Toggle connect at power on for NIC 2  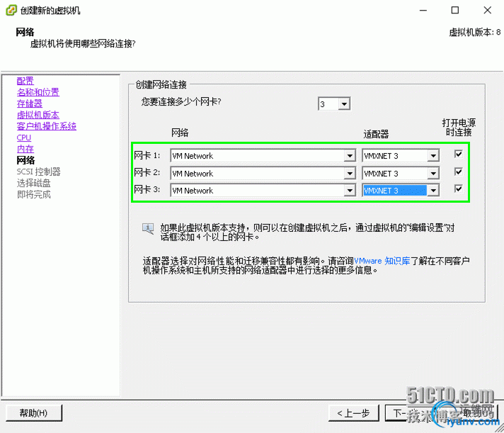coord(459,171)
